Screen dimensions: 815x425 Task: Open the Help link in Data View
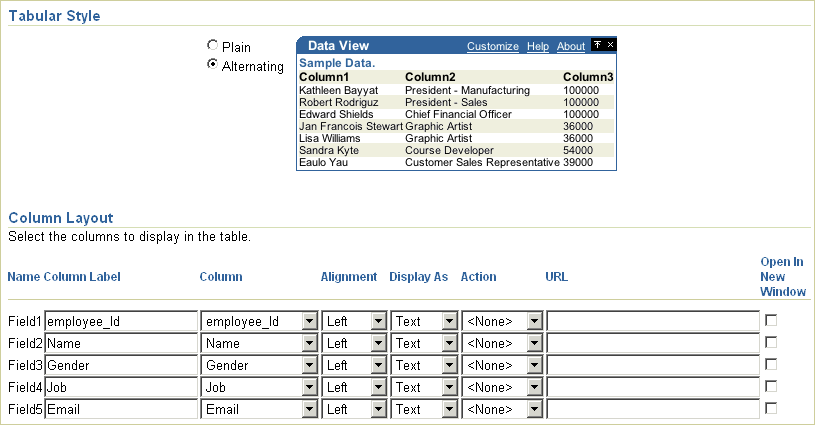click(538, 46)
